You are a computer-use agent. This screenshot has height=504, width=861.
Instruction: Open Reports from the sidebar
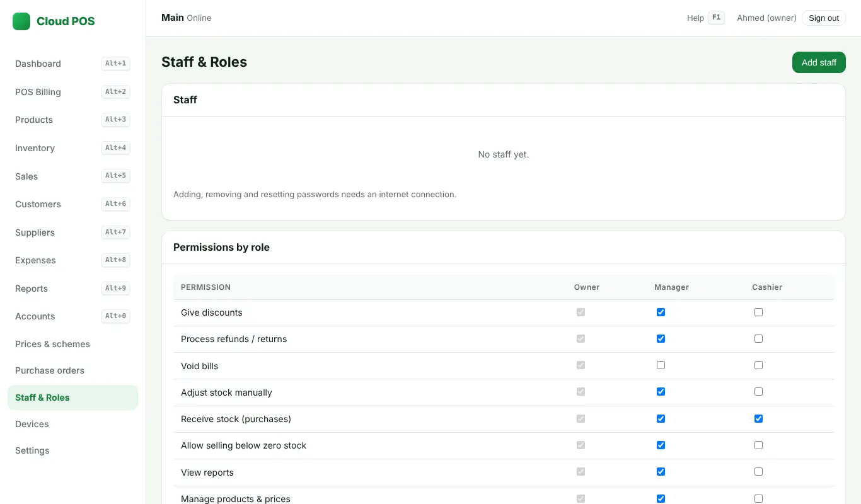click(x=72, y=289)
